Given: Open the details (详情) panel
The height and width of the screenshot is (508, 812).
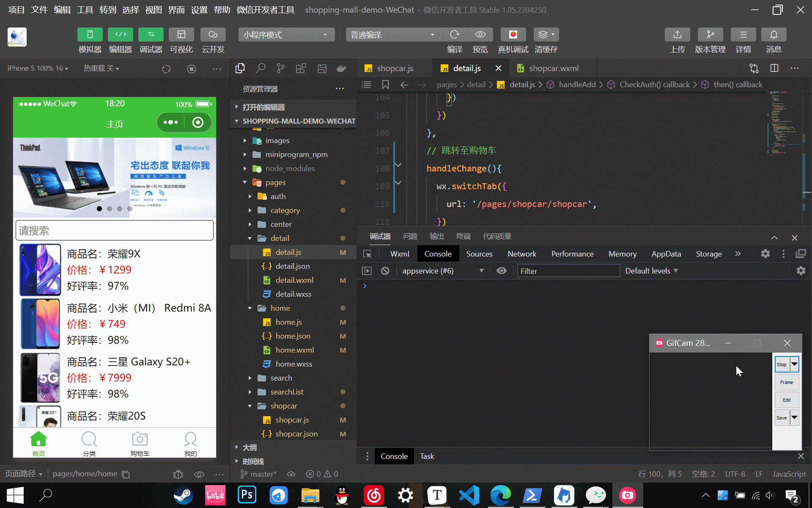Looking at the screenshot, I should click(743, 35).
